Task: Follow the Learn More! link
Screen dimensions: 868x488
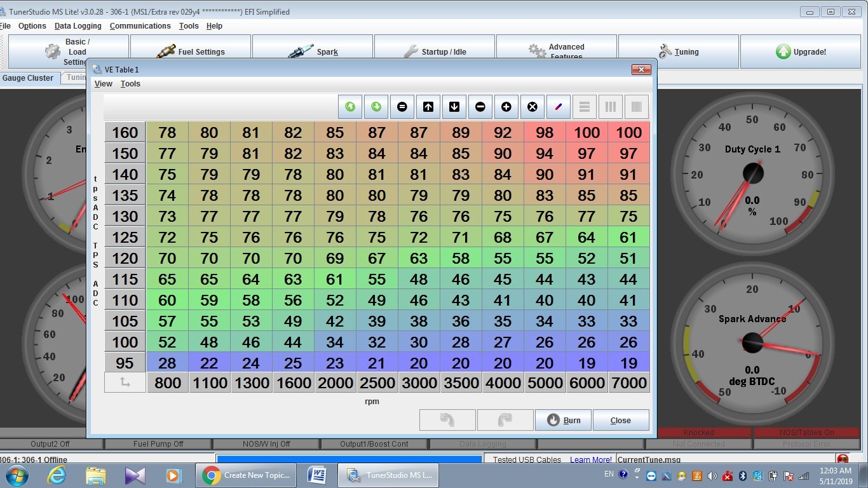Action: (x=590, y=459)
